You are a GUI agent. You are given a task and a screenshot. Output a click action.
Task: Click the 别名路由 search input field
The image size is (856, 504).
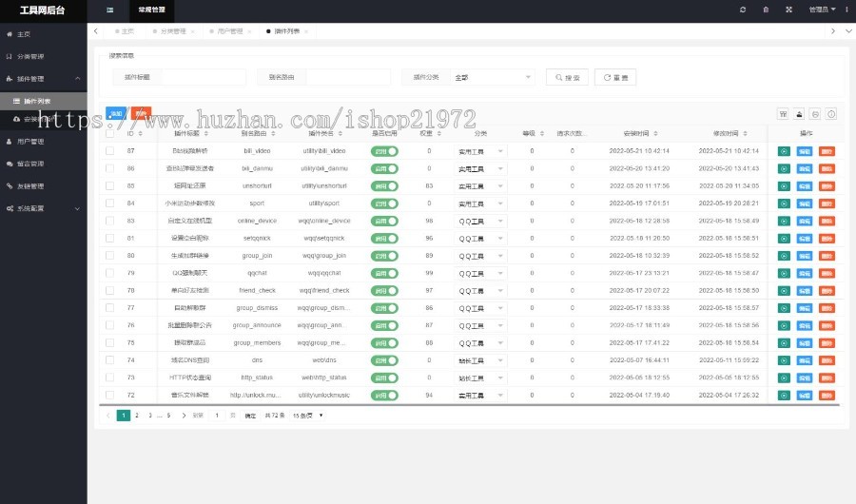348,77
